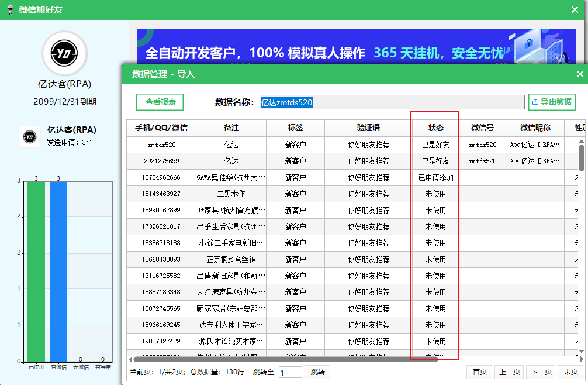Click the 手机/QQ/微信 column header
The width and height of the screenshot is (588, 385).
161,128
